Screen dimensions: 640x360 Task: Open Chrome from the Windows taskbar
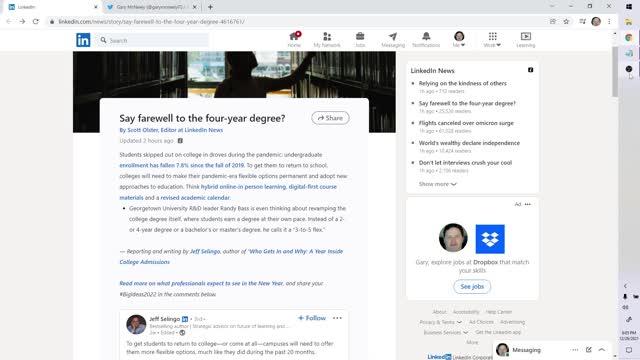(629, 38)
